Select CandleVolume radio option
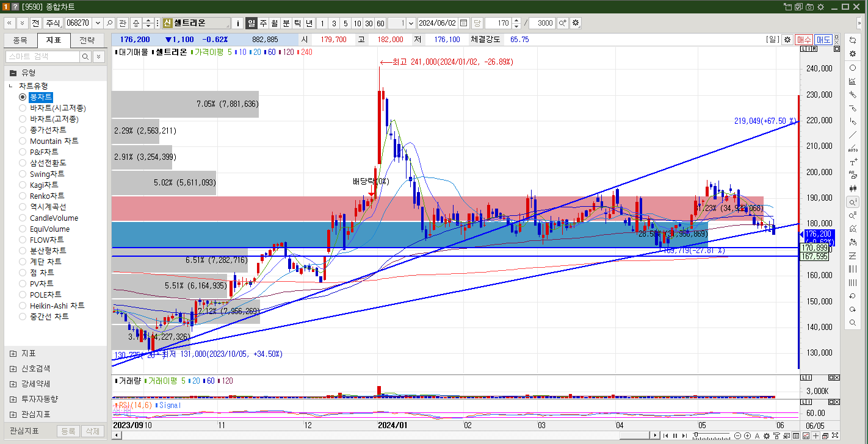This screenshot has height=444, width=868. (23, 218)
